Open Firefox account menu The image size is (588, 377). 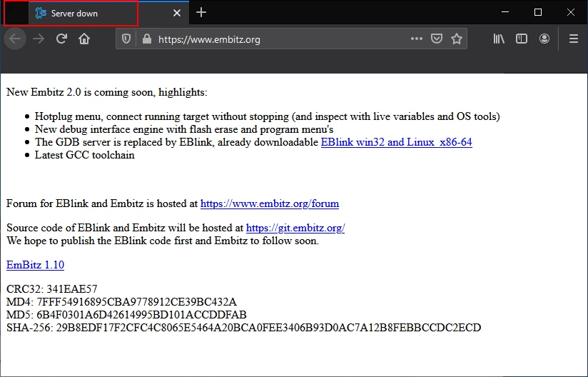point(544,39)
